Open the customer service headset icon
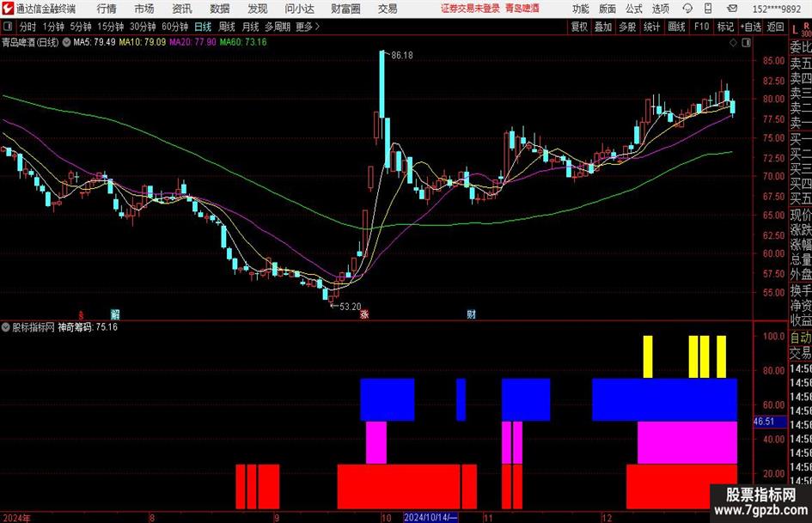Screen dimensions: 812x523 coord(687,9)
